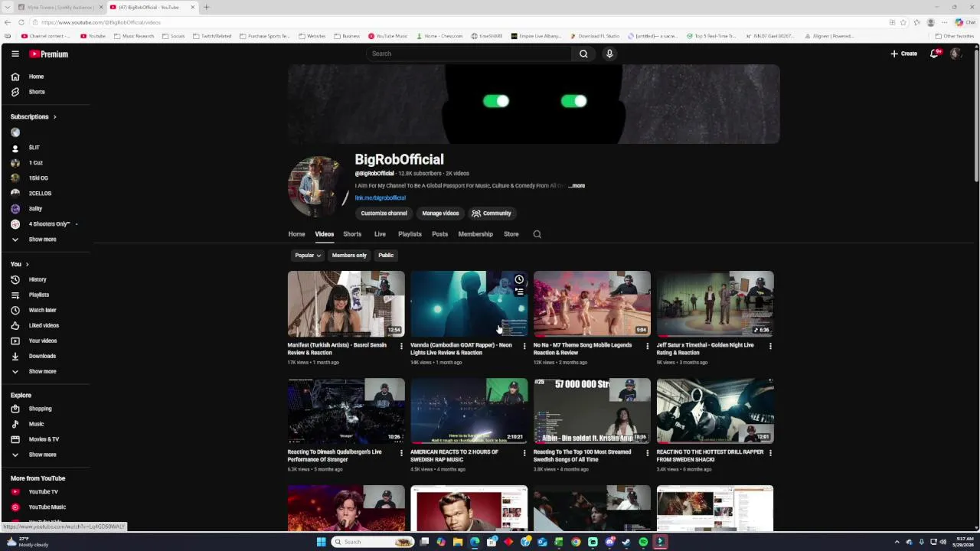Toggle the Public filter chip
The width and height of the screenshot is (980, 551).
pos(386,255)
